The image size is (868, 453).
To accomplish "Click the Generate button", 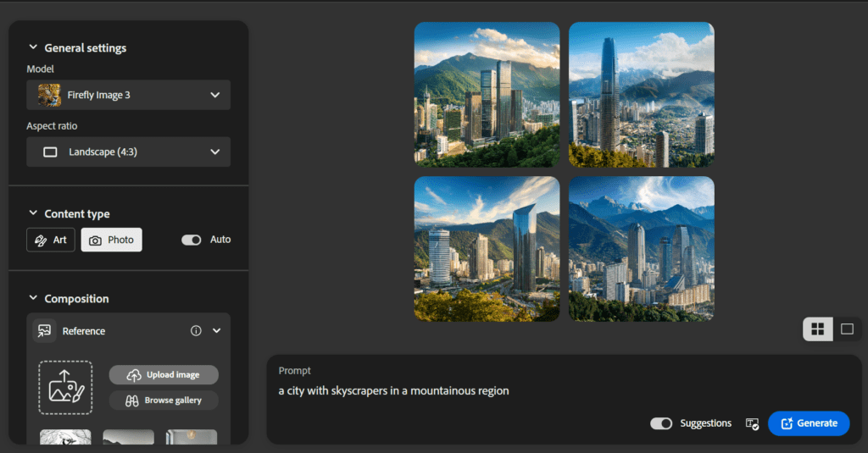I will click(809, 423).
